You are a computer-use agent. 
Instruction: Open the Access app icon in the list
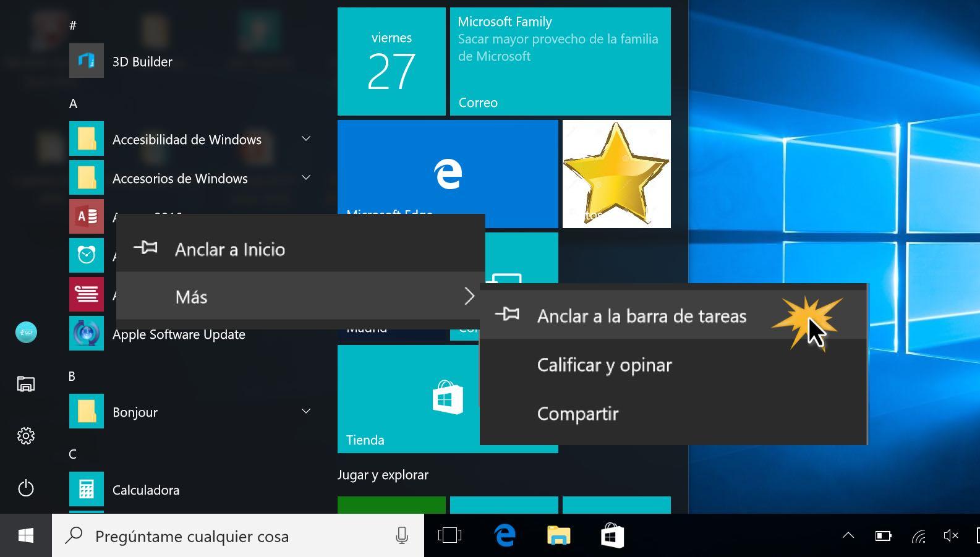click(87, 216)
